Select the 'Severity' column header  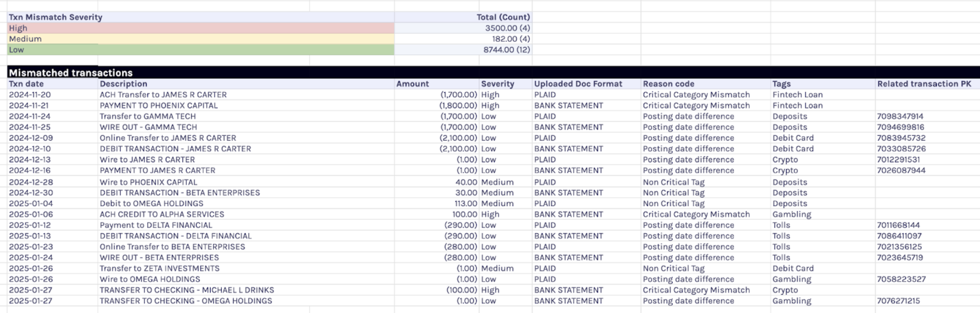[x=506, y=84]
